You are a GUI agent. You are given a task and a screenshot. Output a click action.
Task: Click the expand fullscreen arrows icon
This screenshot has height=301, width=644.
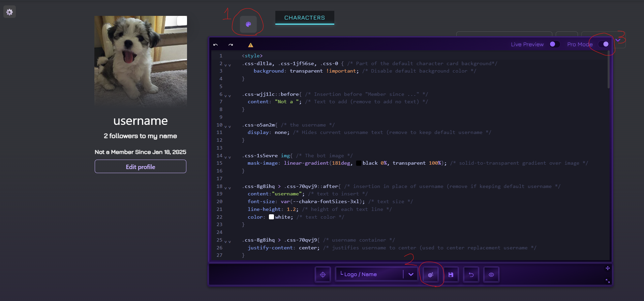608,281
